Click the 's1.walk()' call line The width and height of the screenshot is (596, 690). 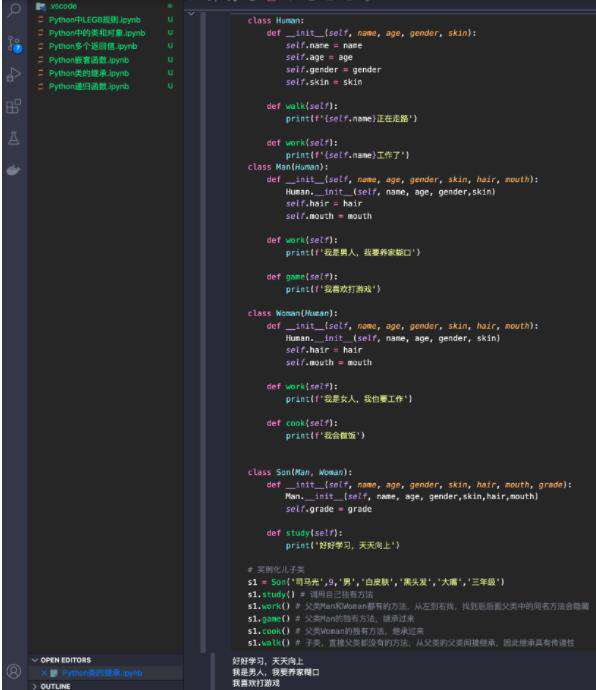tap(269, 643)
